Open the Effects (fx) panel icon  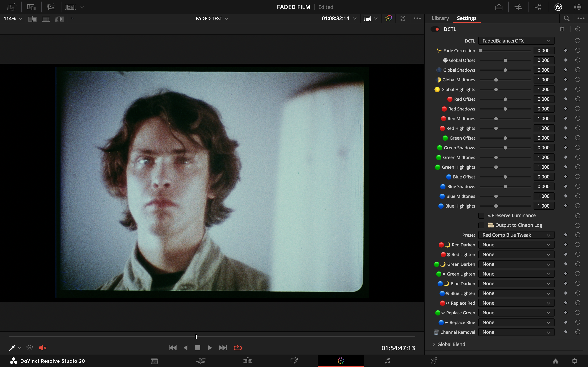[x=558, y=7]
